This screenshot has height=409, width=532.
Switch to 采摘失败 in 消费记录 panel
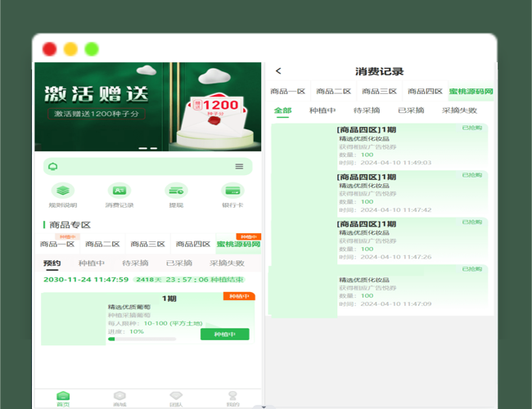click(459, 110)
